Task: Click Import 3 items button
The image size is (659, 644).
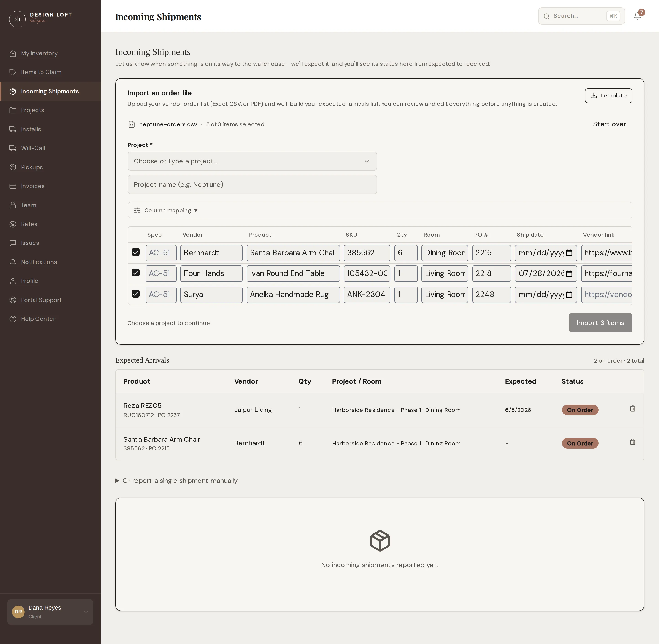Action: 600,323
